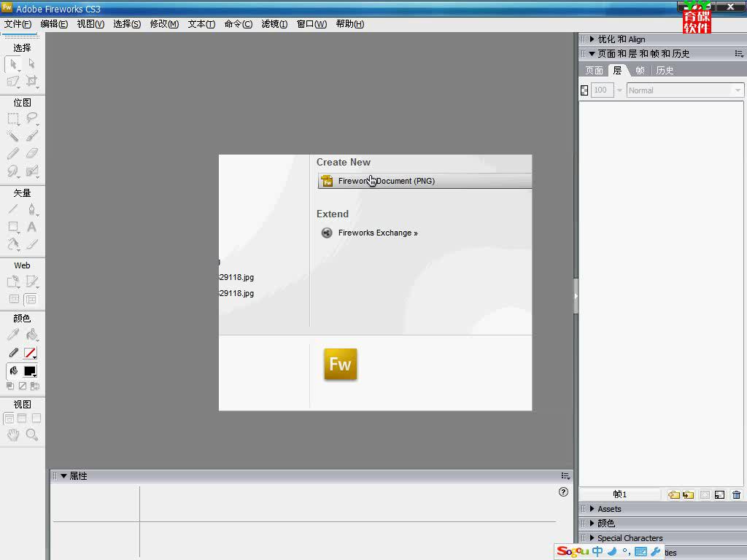This screenshot has height=560, width=747.
Task: Switch to the 历史 tab
Action: (665, 71)
